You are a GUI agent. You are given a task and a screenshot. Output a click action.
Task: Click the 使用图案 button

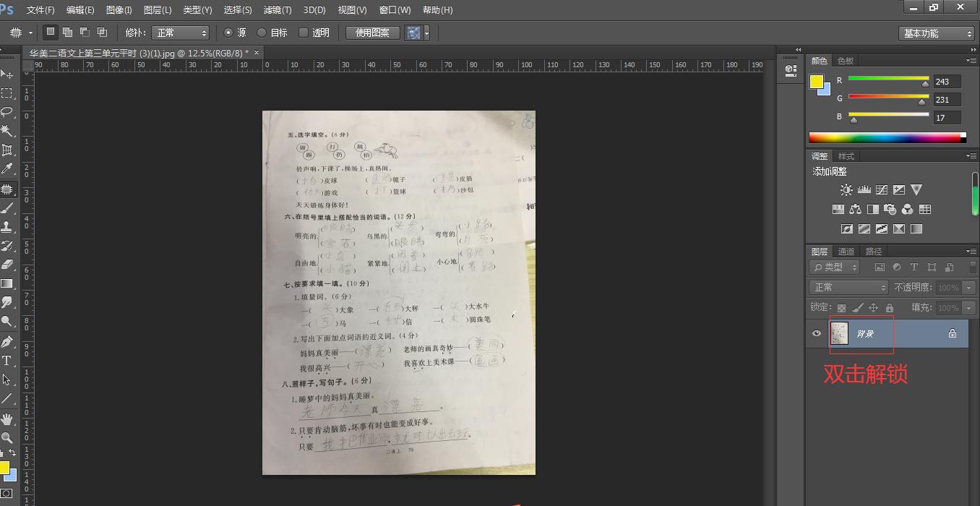(x=371, y=33)
